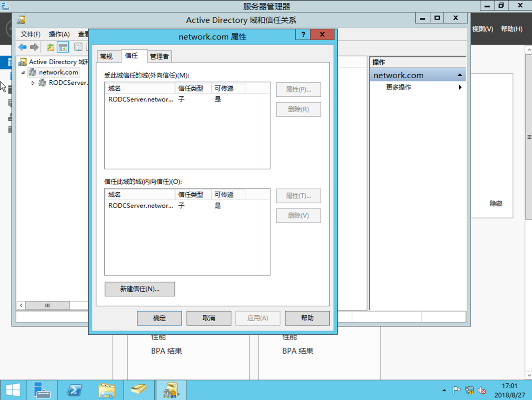Screen dimensions: 532x400
Task: Click the 取消 button
Action: (209, 318)
